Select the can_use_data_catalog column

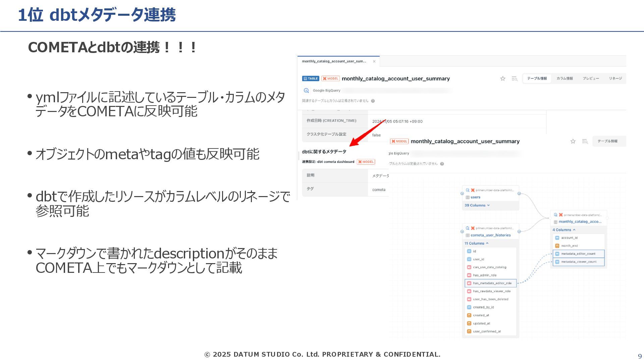(491, 267)
